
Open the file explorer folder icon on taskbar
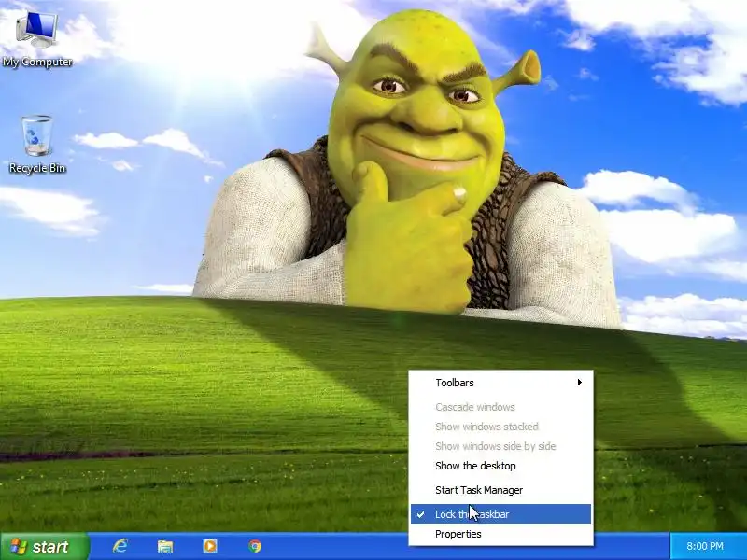165,546
